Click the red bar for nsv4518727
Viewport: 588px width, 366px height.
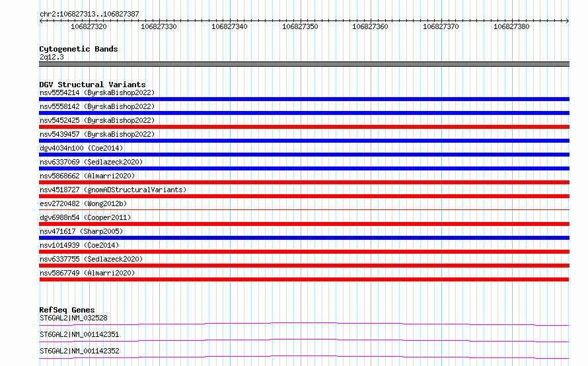304,196
